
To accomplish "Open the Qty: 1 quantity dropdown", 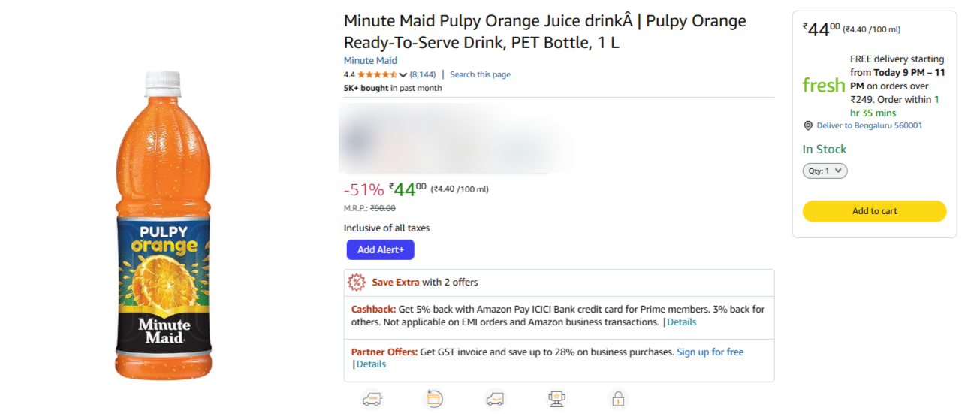I will [x=825, y=171].
